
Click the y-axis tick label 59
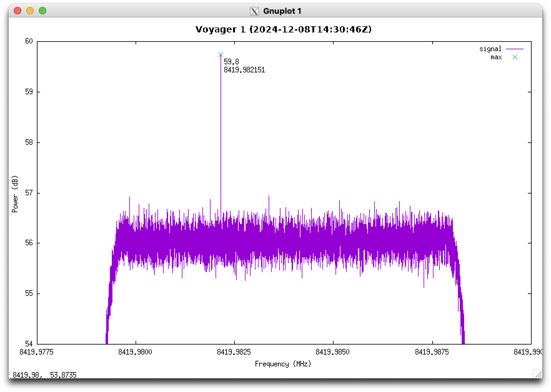(x=29, y=92)
